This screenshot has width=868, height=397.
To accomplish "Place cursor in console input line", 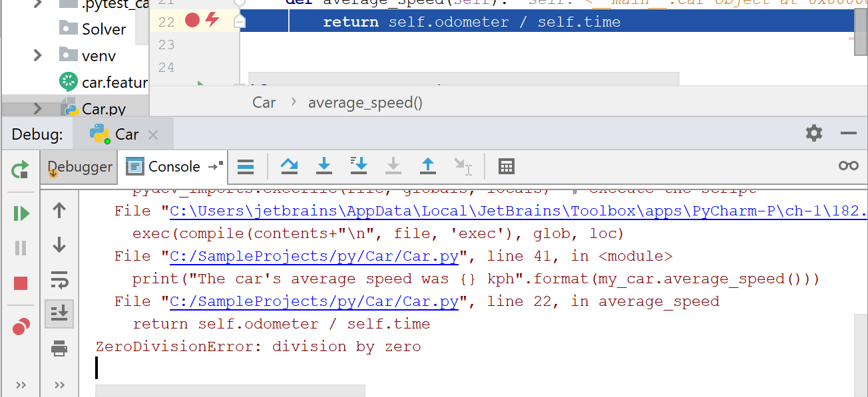I will pos(97,368).
